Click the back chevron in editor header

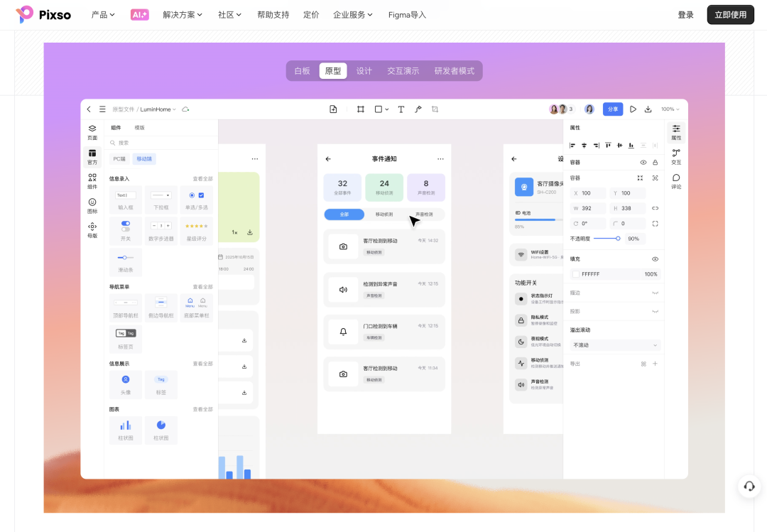pyautogui.click(x=89, y=109)
